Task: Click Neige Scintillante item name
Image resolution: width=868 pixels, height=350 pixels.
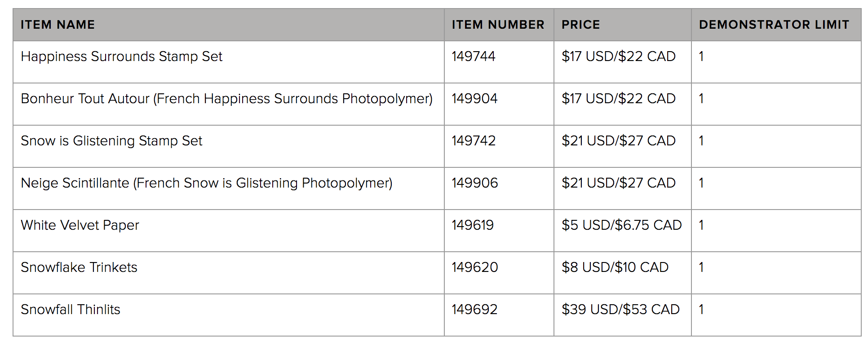Action: (207, 183)
